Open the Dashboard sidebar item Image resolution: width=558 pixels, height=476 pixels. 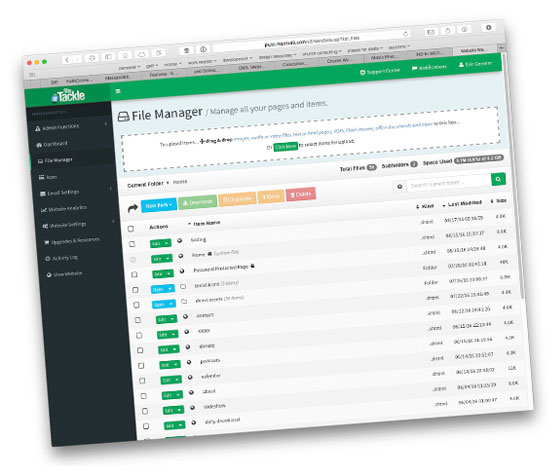pos(52,144)
